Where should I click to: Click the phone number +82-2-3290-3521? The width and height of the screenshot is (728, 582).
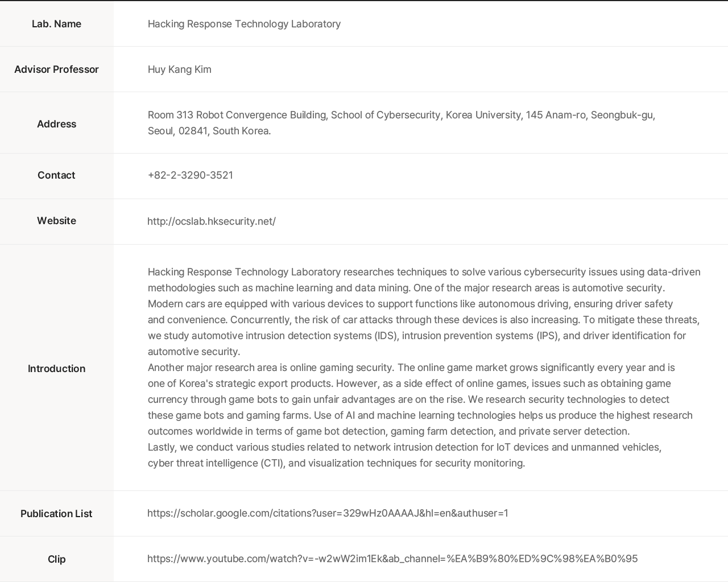pos(190,175)
